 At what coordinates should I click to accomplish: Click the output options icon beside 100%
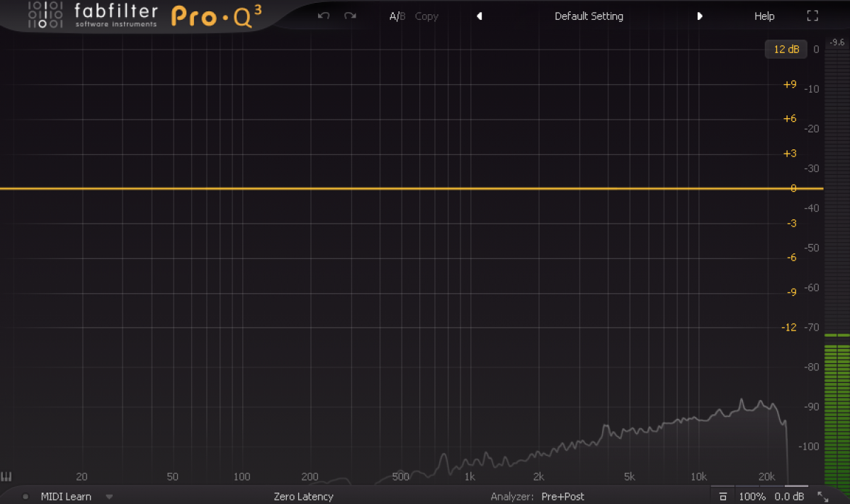723,497
